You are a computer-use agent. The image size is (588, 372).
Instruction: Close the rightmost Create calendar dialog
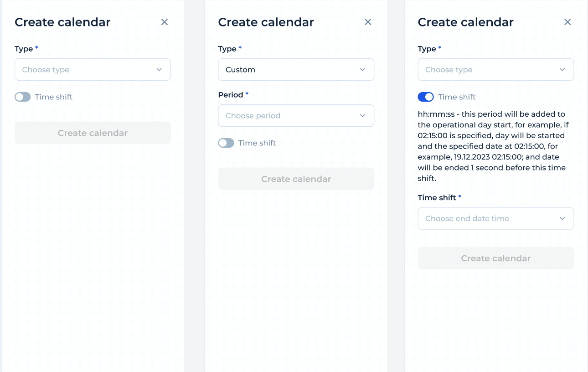click(x=567, y=22)
